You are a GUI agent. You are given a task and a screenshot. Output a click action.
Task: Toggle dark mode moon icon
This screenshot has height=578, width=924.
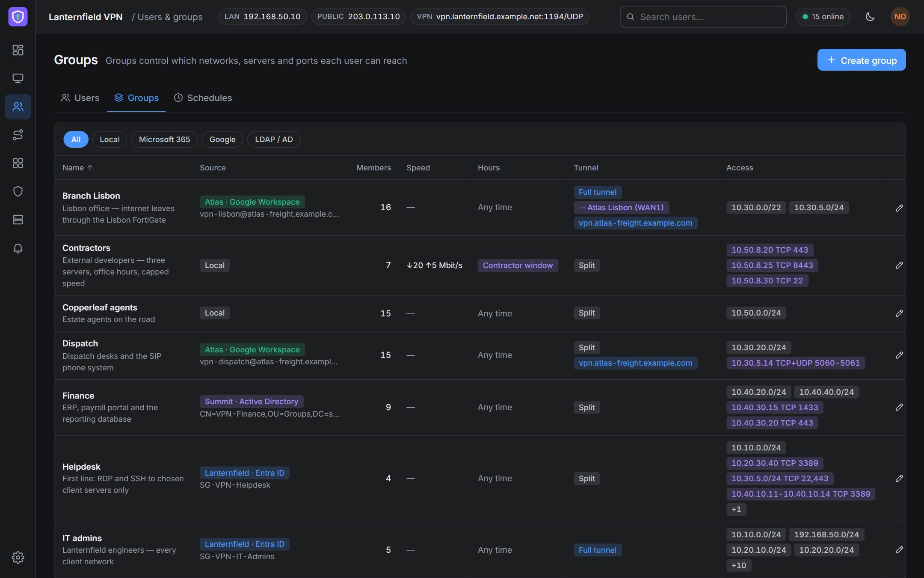tap(870, 17)
